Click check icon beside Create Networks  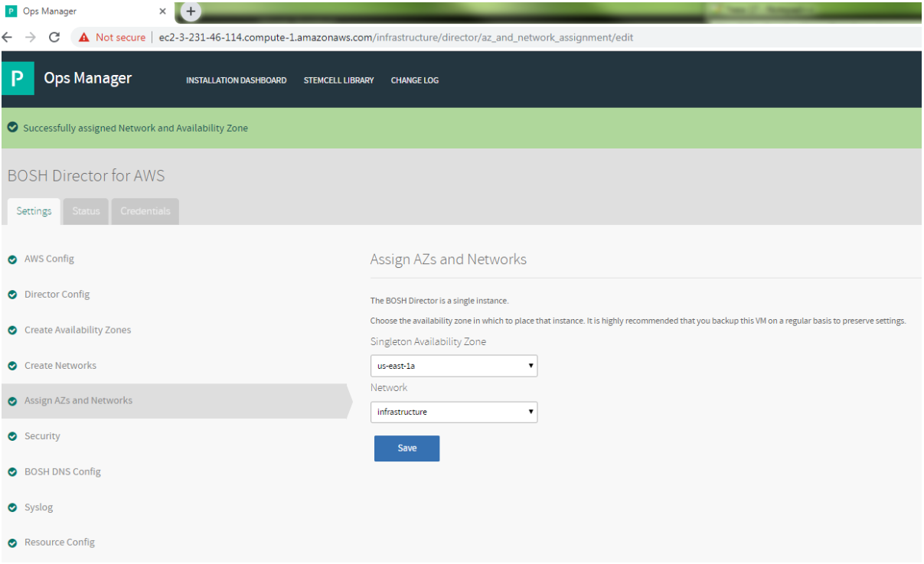12,366
